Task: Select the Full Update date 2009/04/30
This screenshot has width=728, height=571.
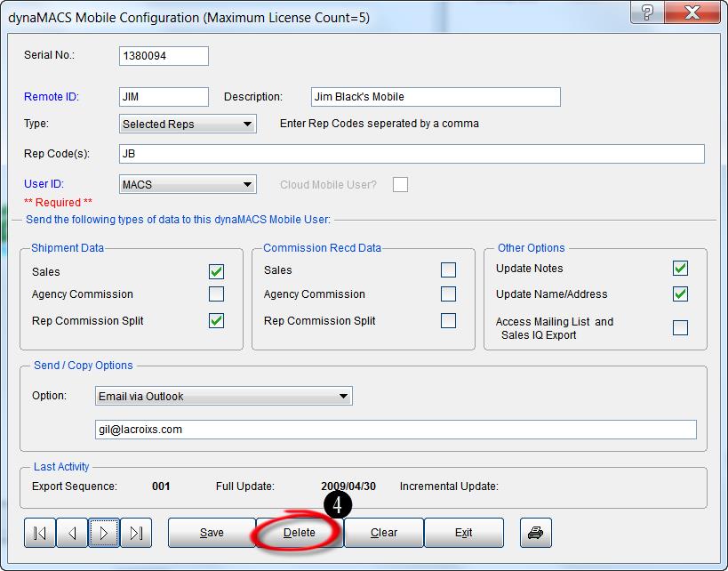Action: coord(348,487)
